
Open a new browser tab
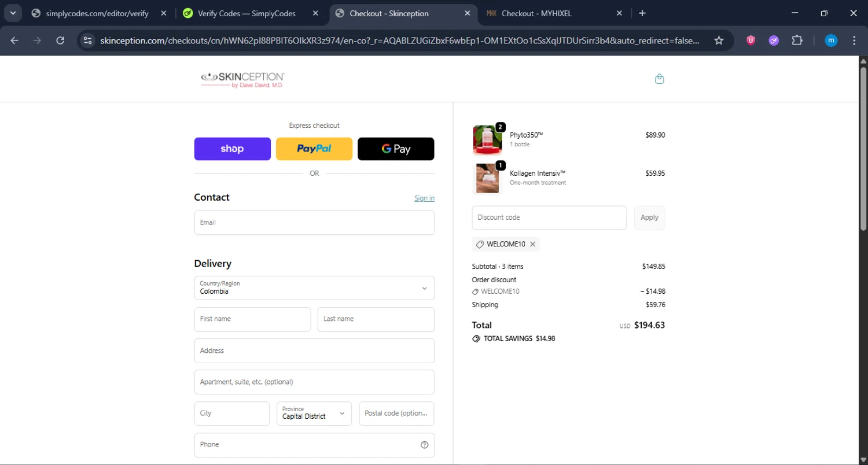click(642, 13)
